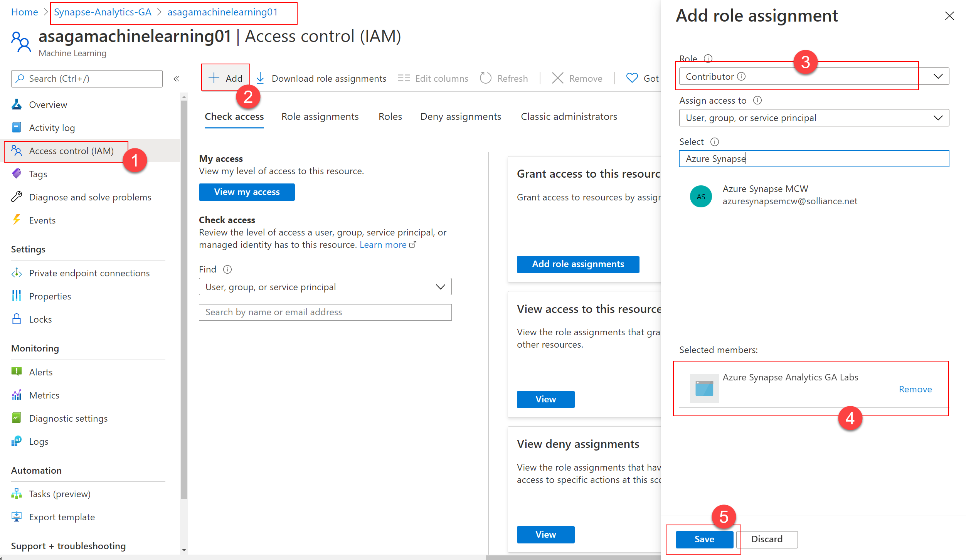Open Diagnostic settings page
This screenshot has width=966, height=560.
coord(68,418)
